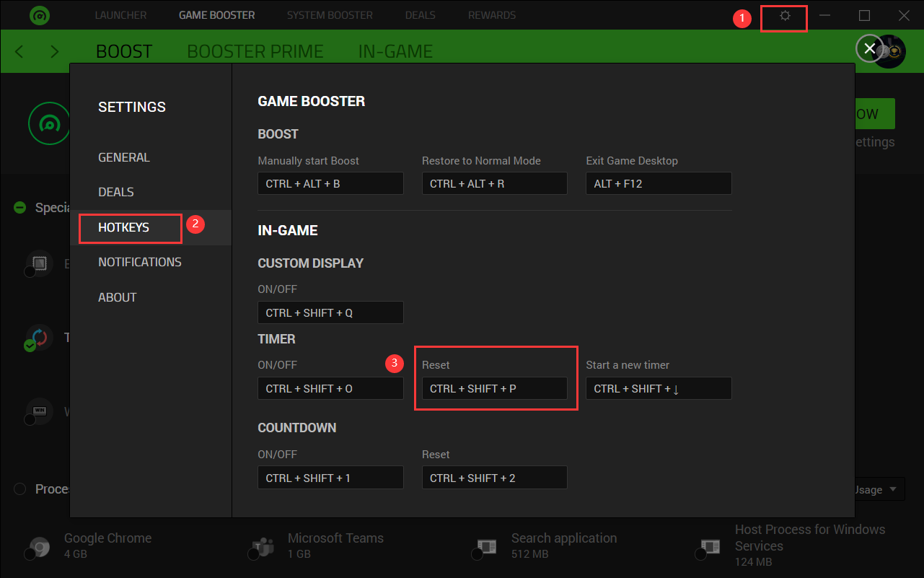The height and width of the screenshot is (578, 924).
Task: Toggle the Microsoft Teams process checkbox
Action: (254, 555)
